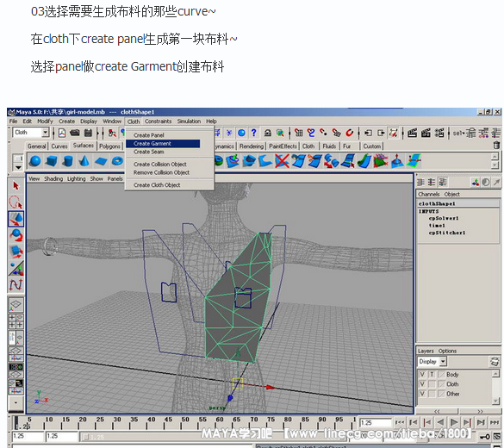Expand the toolbox bottom arrow button
The width and height of the screenshot is (504, 448).
click(x=16, y=401)
